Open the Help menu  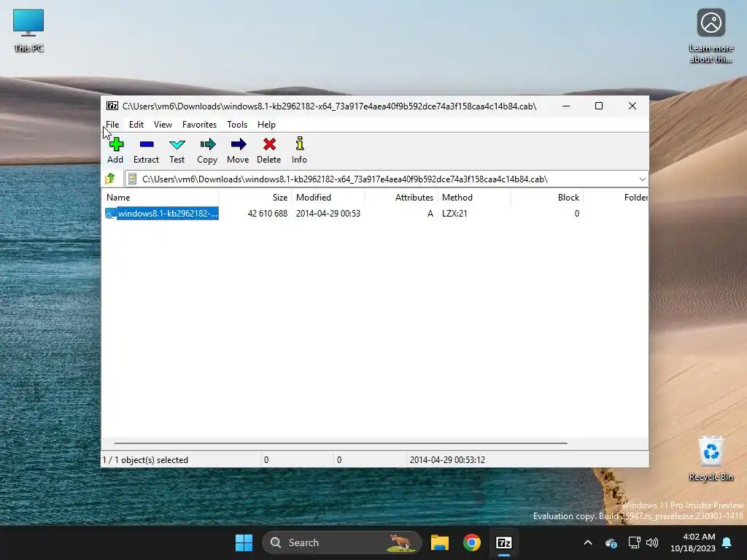(x=266, y=124)
